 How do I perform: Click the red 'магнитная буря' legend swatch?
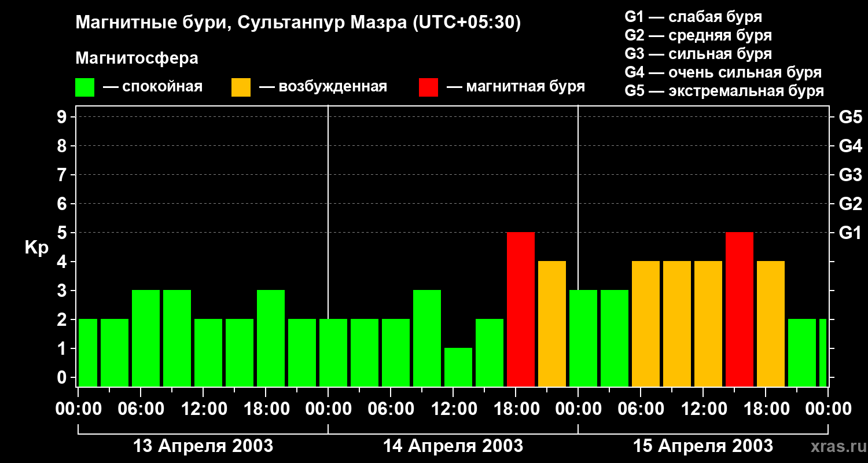pyautogui.click(x=429, y=87)
